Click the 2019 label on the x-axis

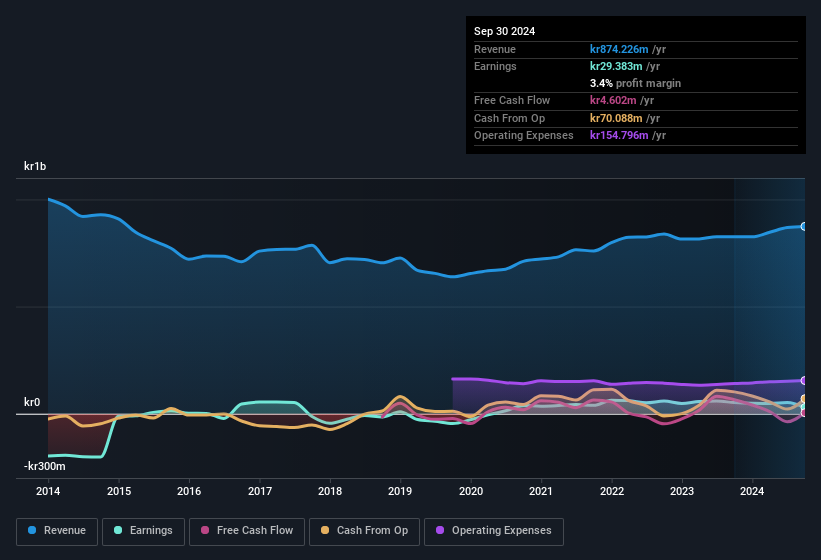[x=400, y=491]
